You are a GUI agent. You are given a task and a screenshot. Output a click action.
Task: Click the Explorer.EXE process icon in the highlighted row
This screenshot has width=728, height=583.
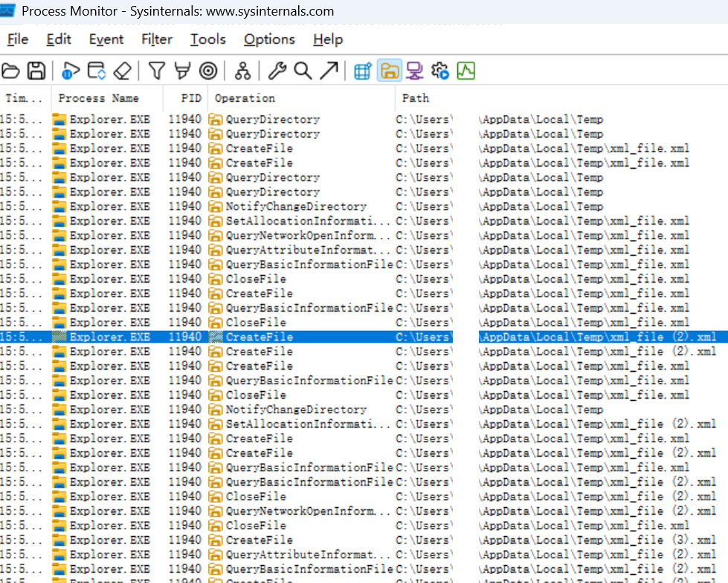(59, 337)
